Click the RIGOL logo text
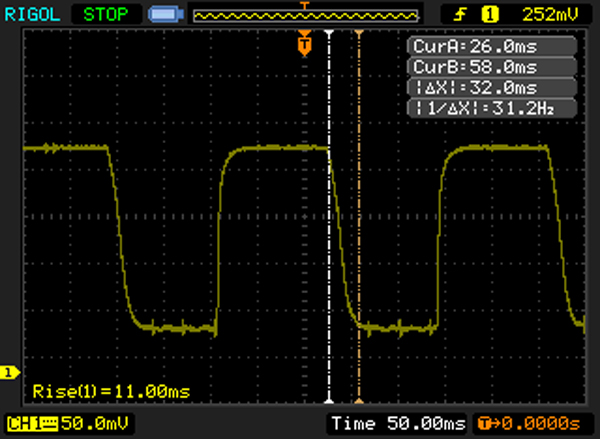The image size is (600, 439). 32,15
